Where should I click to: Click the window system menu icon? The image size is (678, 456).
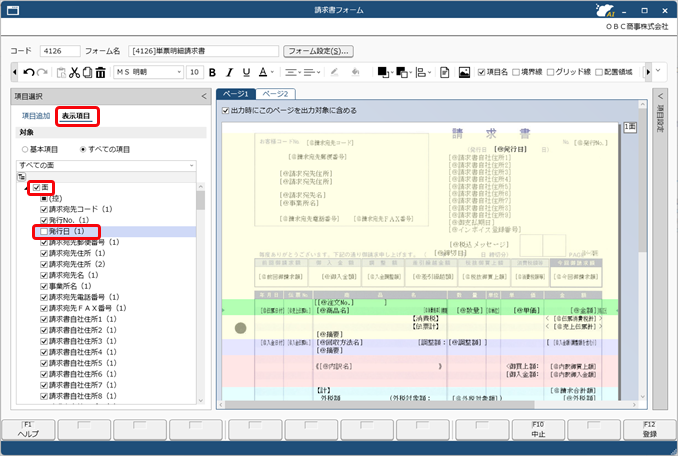(13, 10)
